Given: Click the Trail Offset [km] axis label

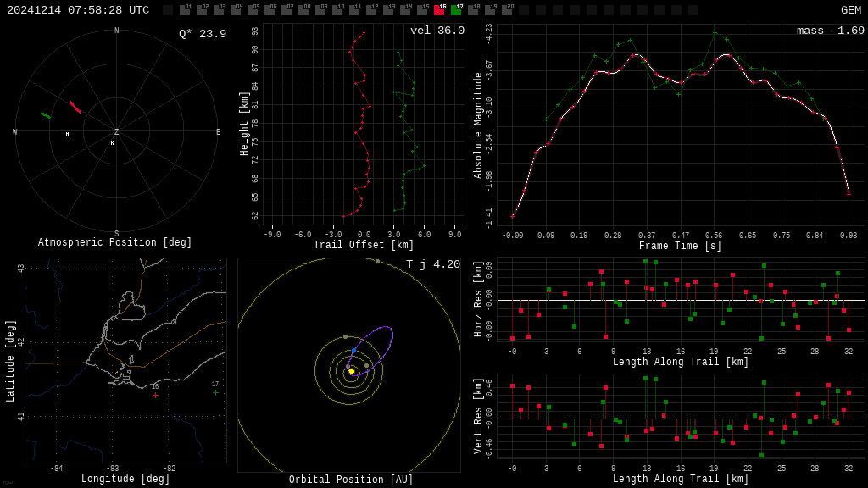Looking at the screenshot, I should pyautogui.click(x=363, y=245).
